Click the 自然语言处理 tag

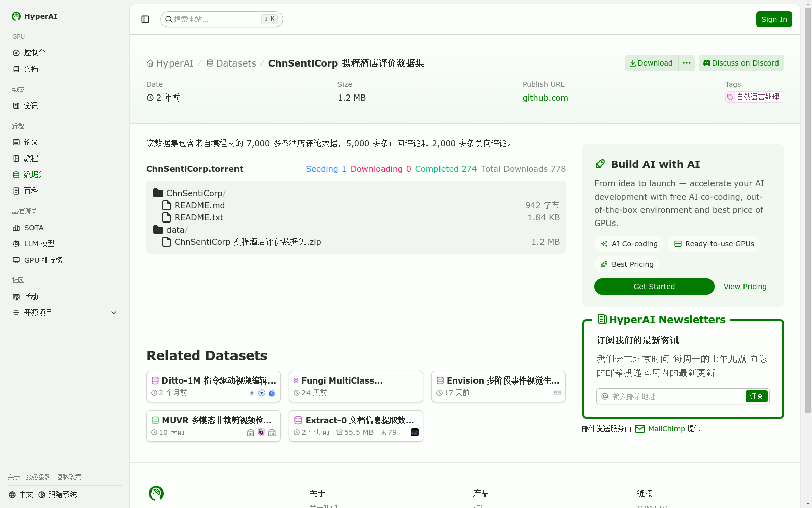[x=754, y=97]
